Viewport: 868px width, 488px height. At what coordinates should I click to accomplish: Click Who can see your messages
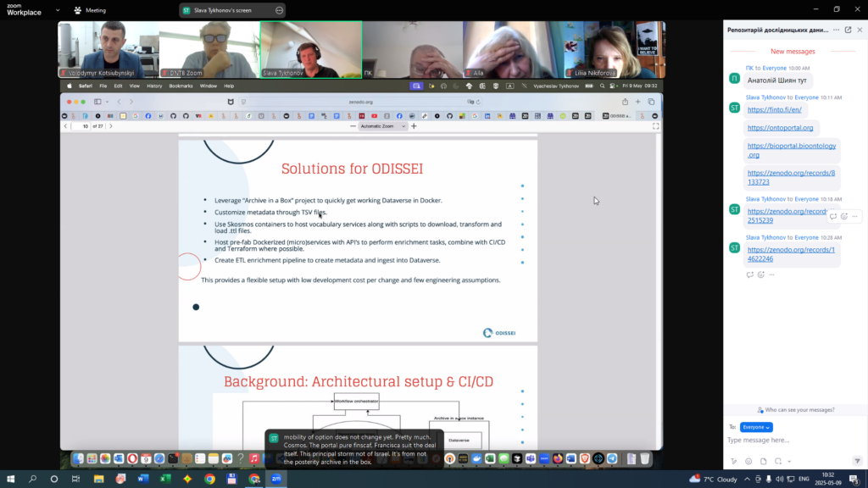click(x=795, y=410)
